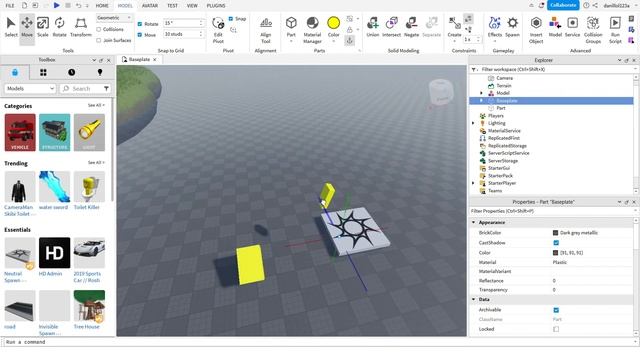The width and height of the screenshot is (640, 360).
Task: See All Categories link
Action: [x=96, y=105]
